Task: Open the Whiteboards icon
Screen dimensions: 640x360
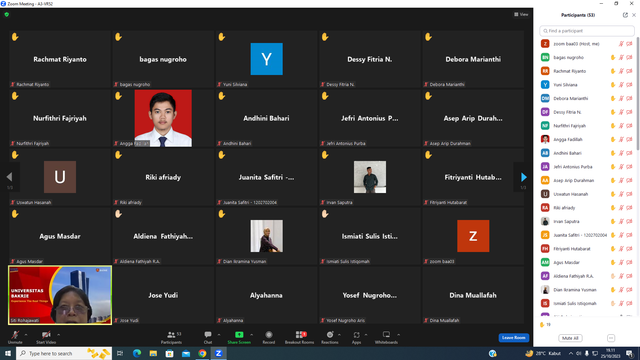Action: coord(386,335)
